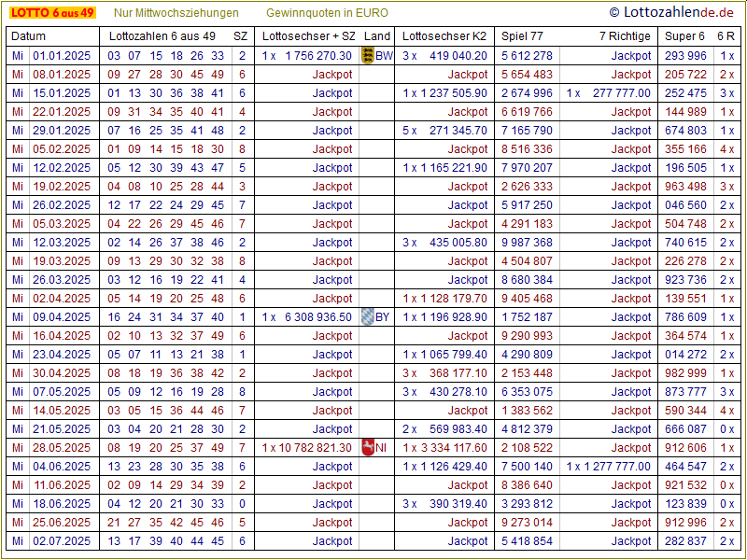Click the Lower Saxony crest icon beside NI
Viewport: 747px width, 560px height.
pos(367,448)
